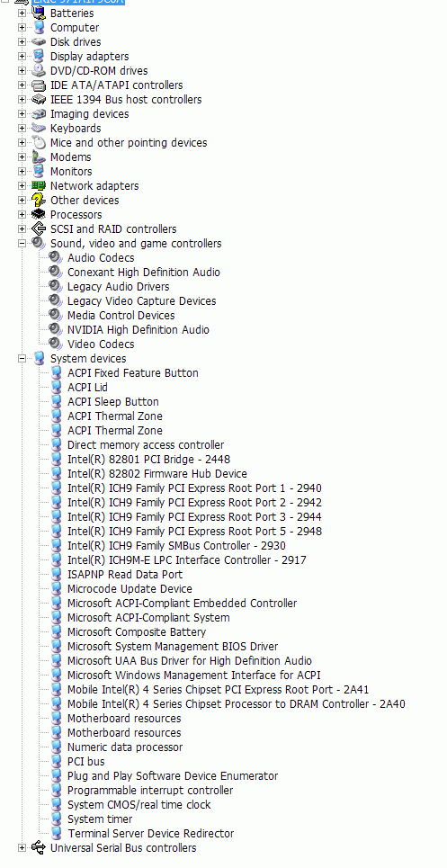447x868 pixels.
Task: Select Legacy Audio Drivers
Action: tap(119, 286)
